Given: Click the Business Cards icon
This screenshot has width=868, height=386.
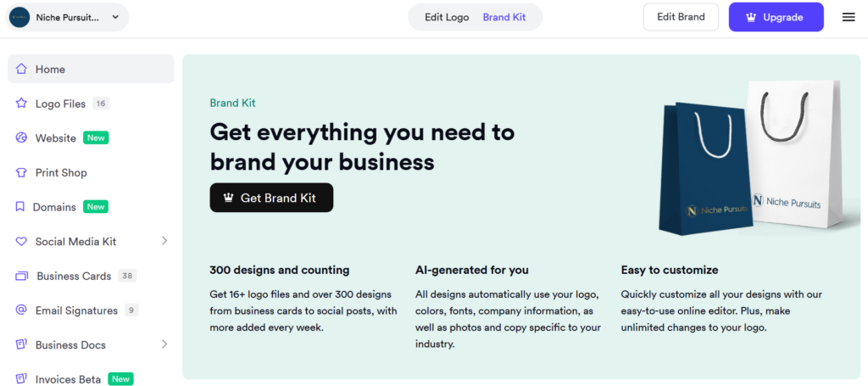Looking at the screenshot, I should pos(21,276).
